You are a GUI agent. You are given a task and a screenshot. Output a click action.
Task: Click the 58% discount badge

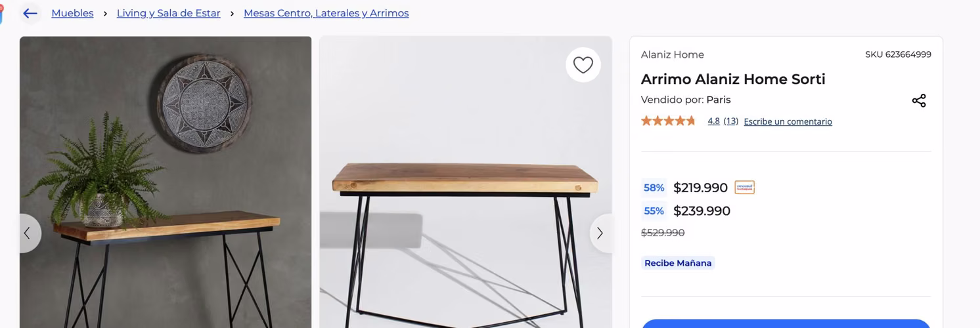[x=654, y=188]
